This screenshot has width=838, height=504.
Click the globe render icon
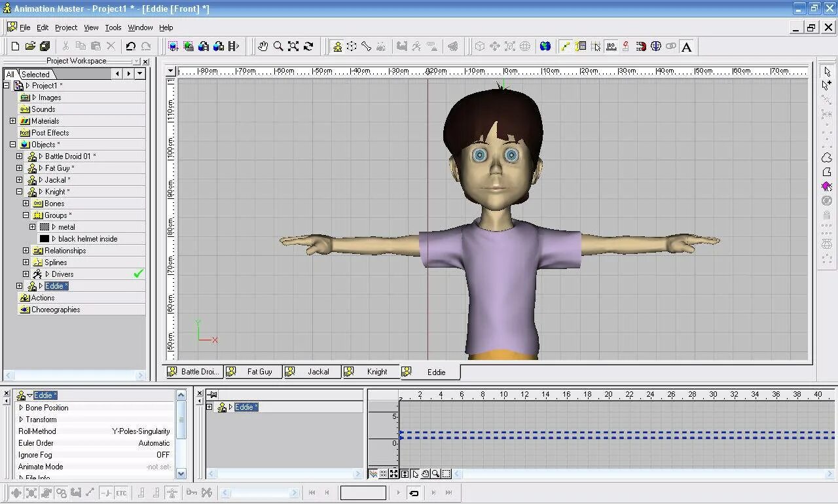545,46
